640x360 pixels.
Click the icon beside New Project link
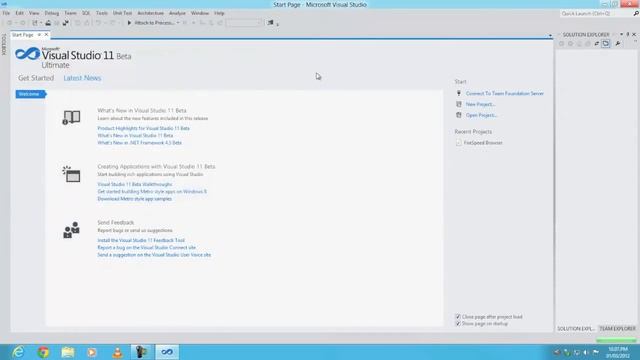coord(459,104)
